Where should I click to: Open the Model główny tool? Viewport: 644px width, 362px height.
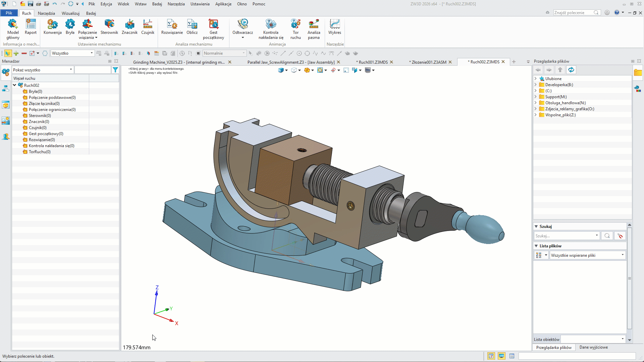tap(13, 29)
